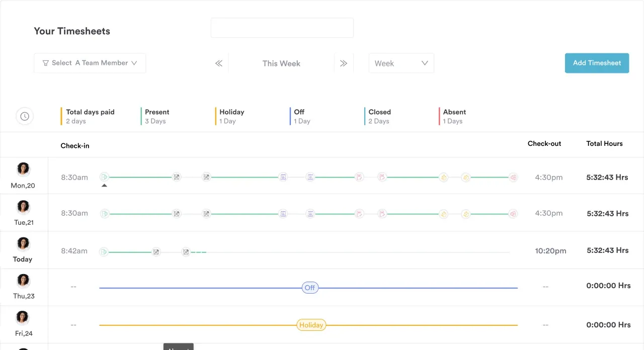
Task: Select the Absent 1 Days summary item
Action: pyautogui.click(x=454, y=116)
